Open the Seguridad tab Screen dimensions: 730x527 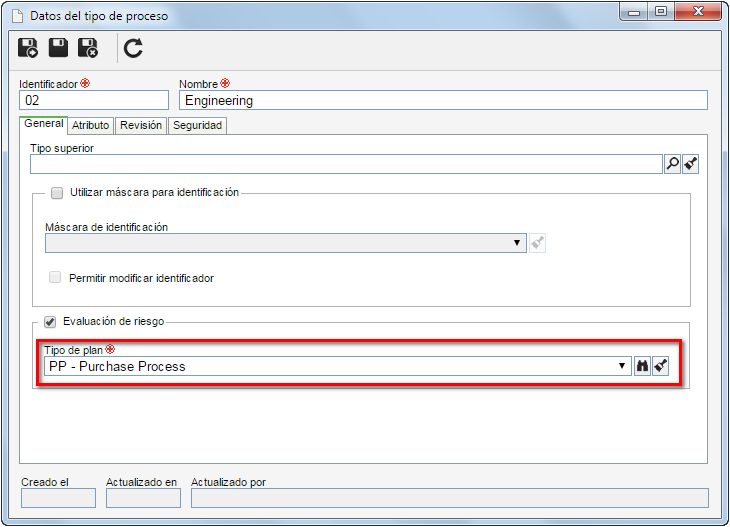(x=197, y=125)
